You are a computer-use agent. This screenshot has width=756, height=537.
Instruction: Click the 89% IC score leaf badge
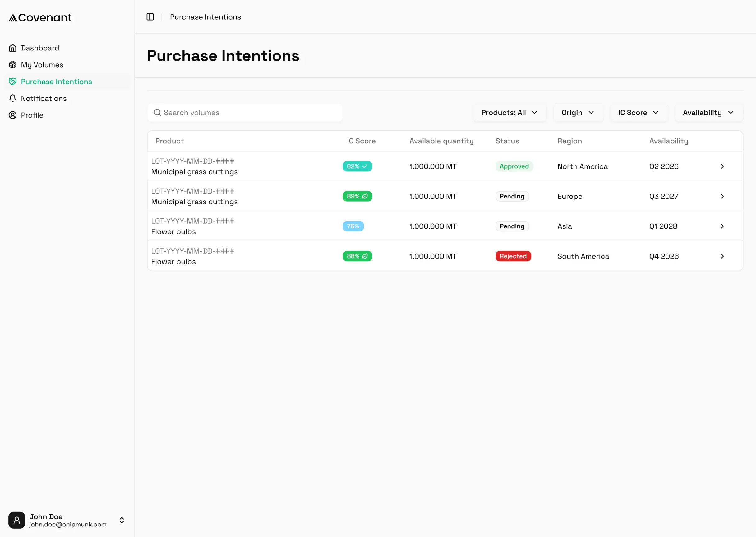point(357,196)
